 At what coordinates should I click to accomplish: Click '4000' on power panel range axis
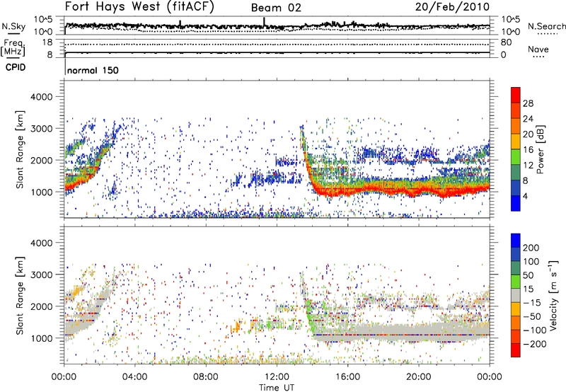coord(42,97)
